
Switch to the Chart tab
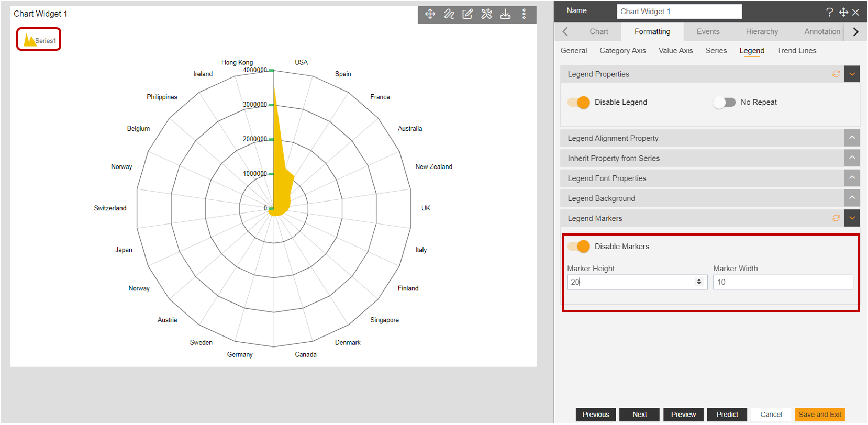599,31
